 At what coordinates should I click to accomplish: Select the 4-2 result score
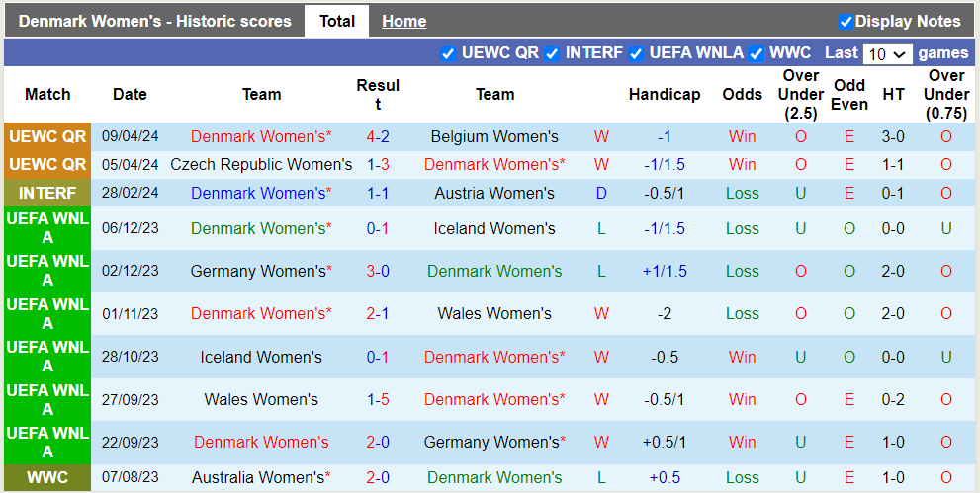point(378,136)
